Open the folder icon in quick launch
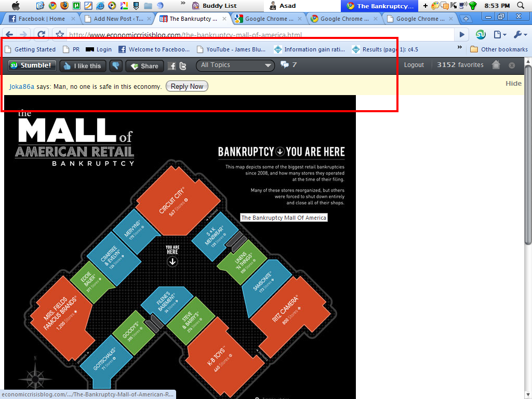Viewport: 532px width, 399px height. point(148,5)
